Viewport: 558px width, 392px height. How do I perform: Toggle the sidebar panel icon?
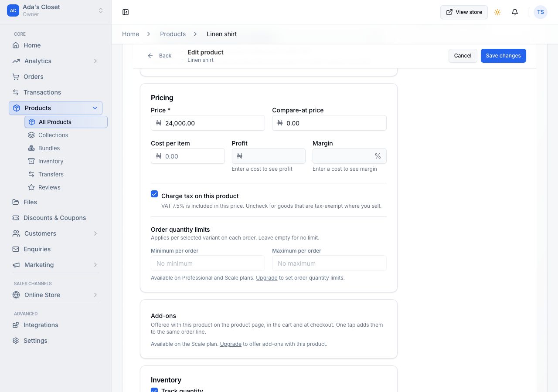tap(126, 12)
